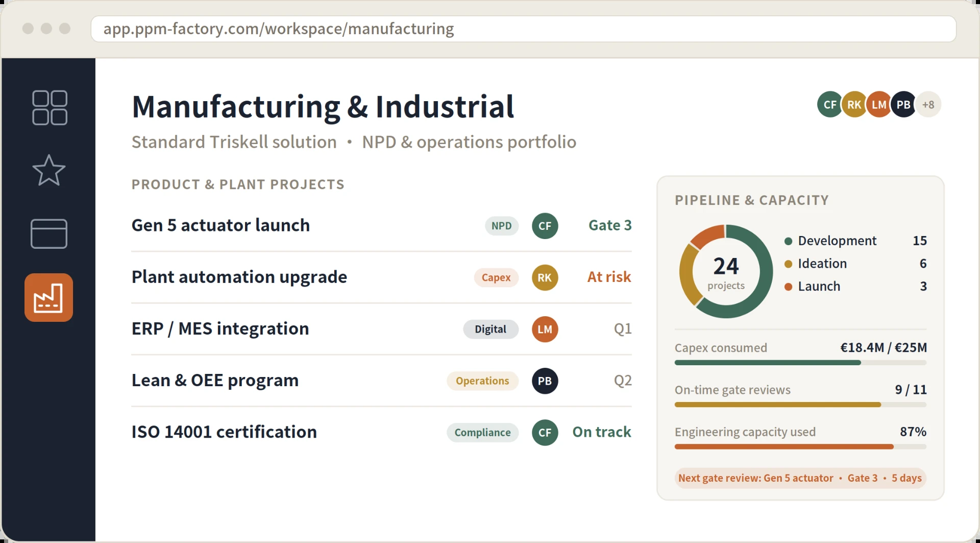This screenshot has width=980, height=543.
Task: Select the manufacturing factory icon in sidebar
Action: [49, 297]
